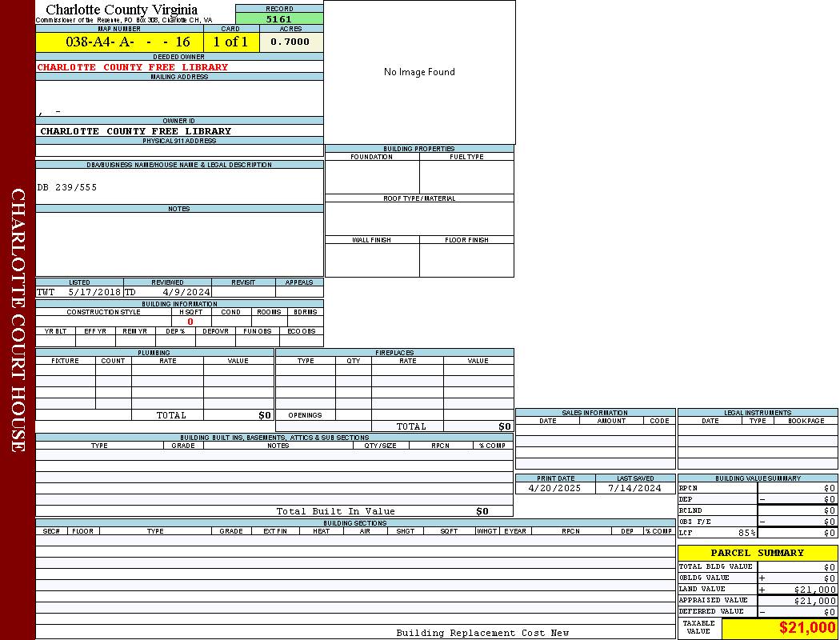Click the 'No Image Found' photo placeholder

419,72
